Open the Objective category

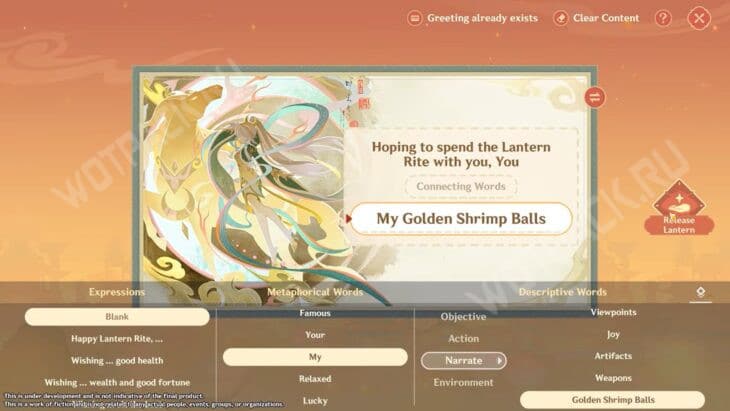tap(463, 317)
